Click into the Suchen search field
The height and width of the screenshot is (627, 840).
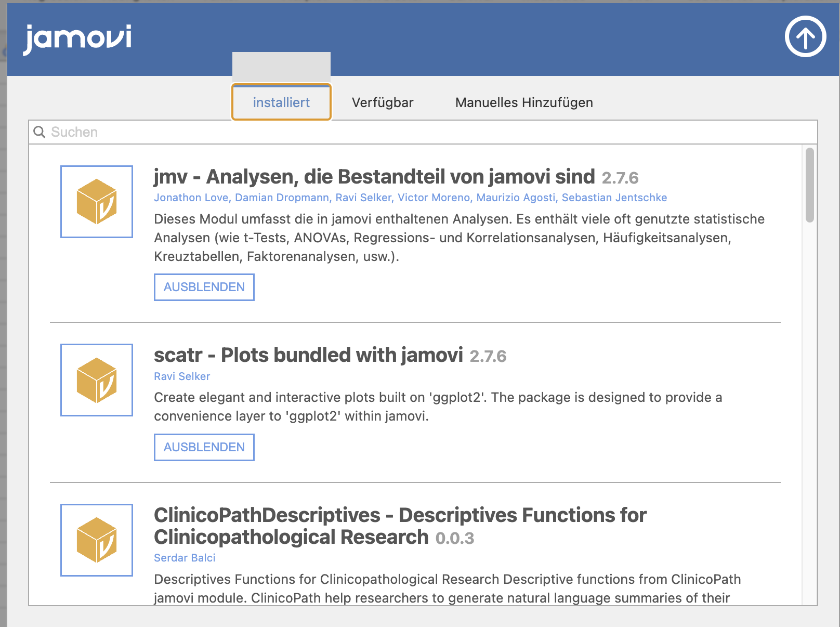coord(423,132)
